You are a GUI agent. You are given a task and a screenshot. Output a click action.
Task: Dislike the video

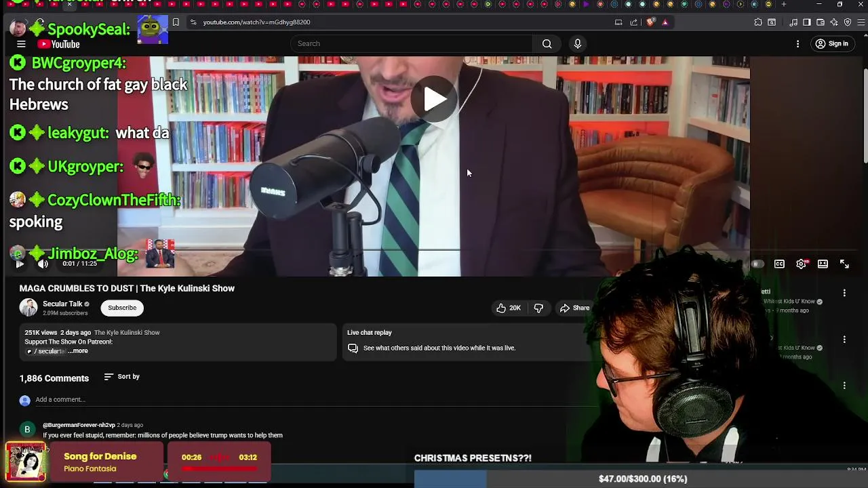click(x=538, y=308)
